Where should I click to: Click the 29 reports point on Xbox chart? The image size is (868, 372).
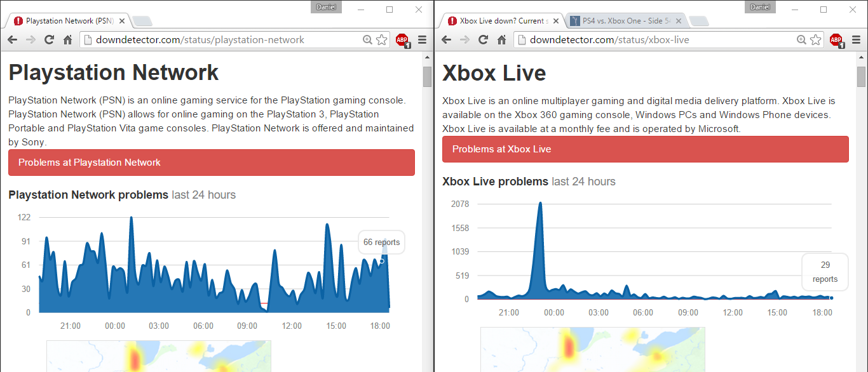831,298
